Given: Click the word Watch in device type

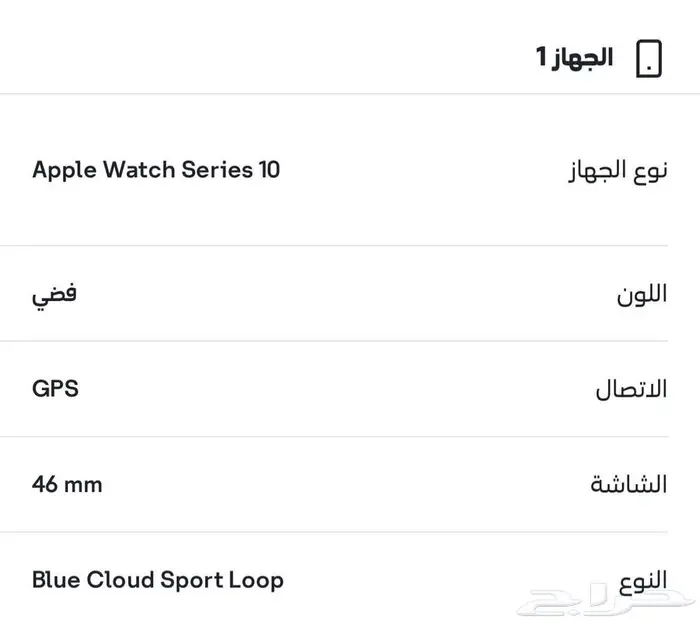Looking at the screenshot, I should point(135,169).
